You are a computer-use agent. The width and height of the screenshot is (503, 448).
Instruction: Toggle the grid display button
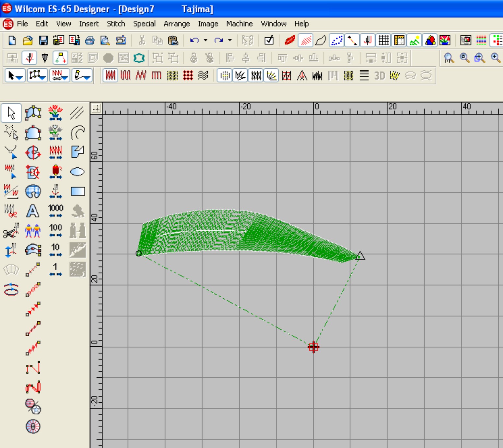point(383,40)
